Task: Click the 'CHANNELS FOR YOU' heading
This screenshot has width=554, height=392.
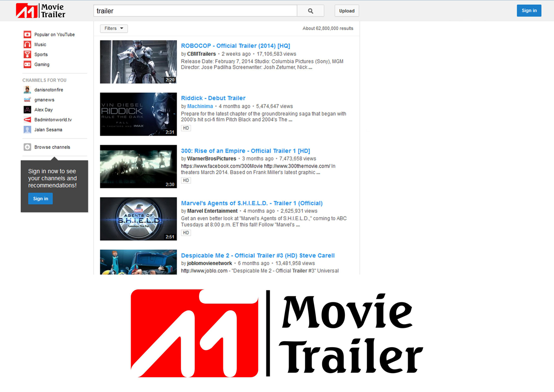Action: tap(44, 80)
